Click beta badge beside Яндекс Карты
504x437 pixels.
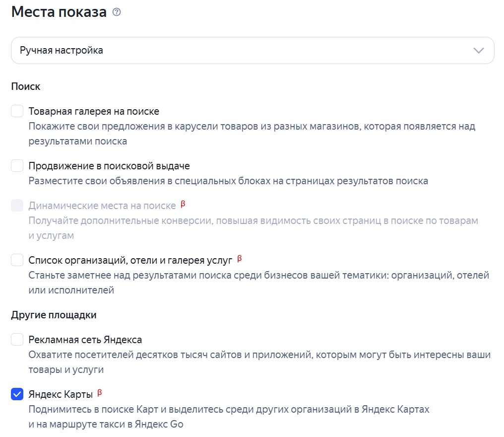100,393
